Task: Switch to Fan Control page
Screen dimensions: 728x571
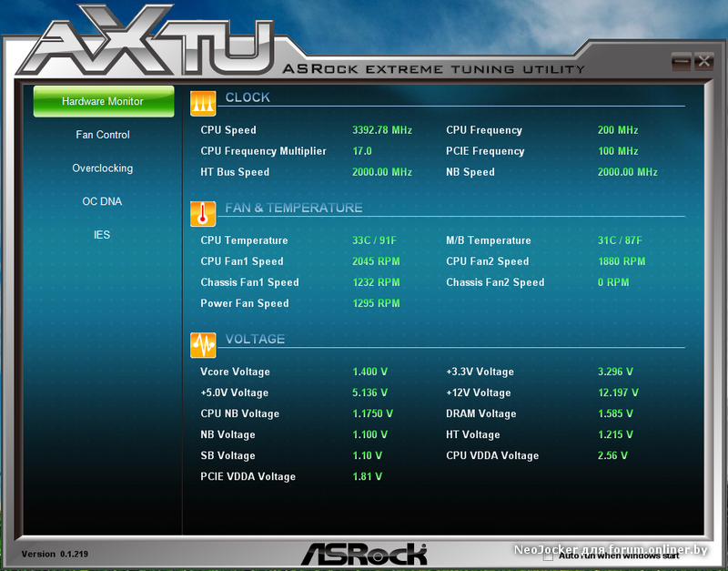Action: (103, 135)
